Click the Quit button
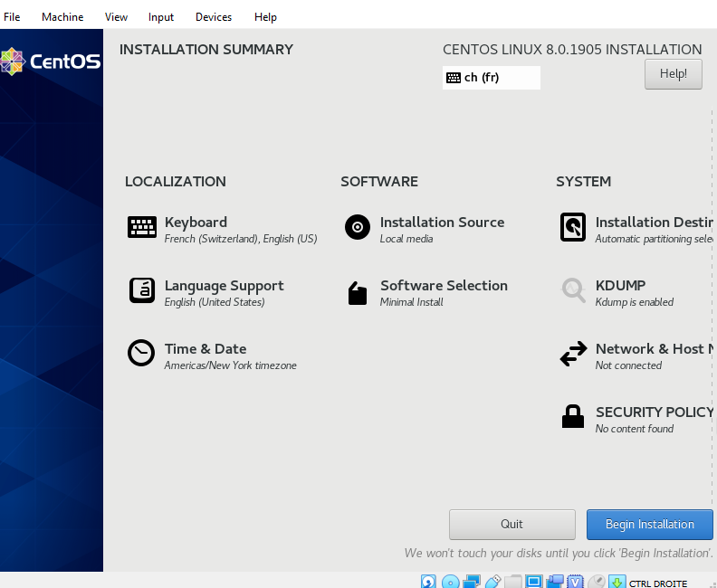717x588 pixels. (511, 525)
